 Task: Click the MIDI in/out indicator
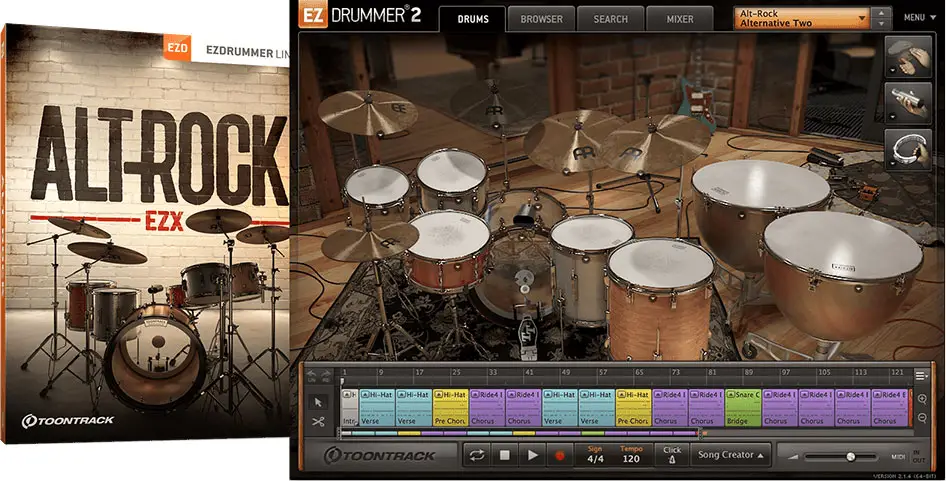point(907,457)
